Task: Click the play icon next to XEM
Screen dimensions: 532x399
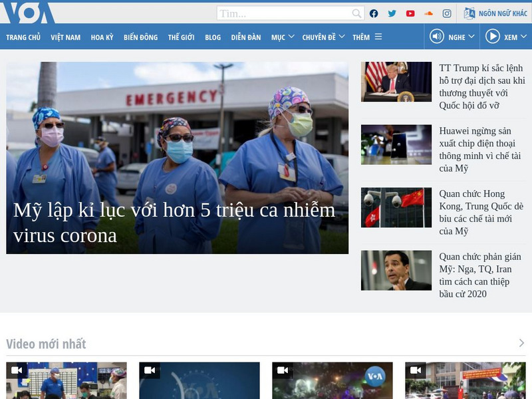Action: [x=492, y=37]
